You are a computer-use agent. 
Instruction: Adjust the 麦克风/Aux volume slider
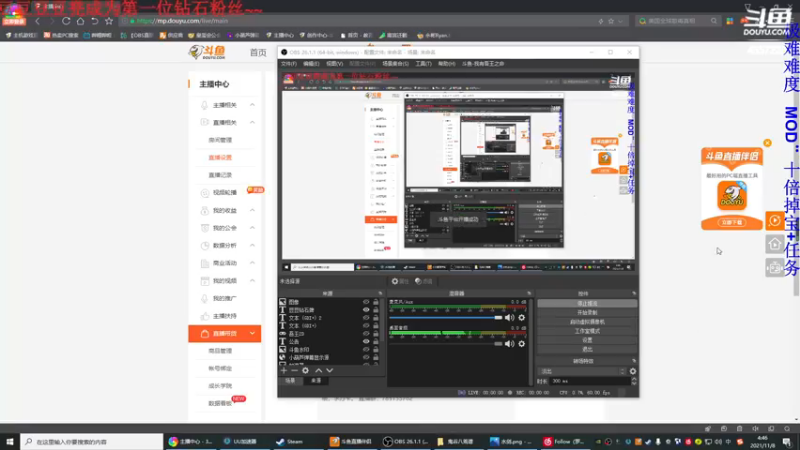click(x=445, y=317)
